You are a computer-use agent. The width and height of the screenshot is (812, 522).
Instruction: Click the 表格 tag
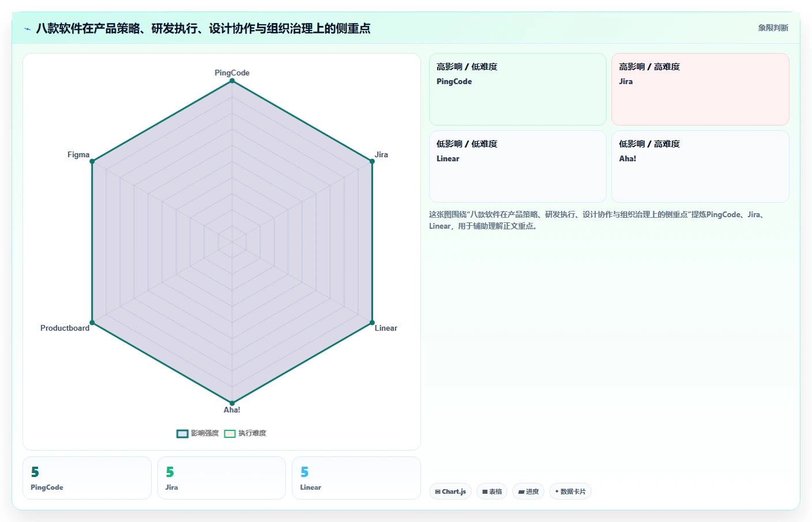click(492, 491)
